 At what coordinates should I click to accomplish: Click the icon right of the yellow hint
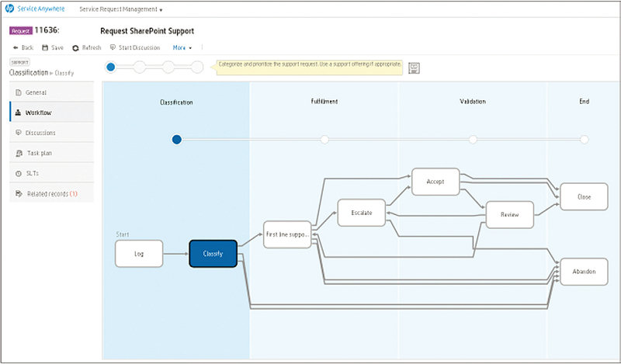coord(414,68)
